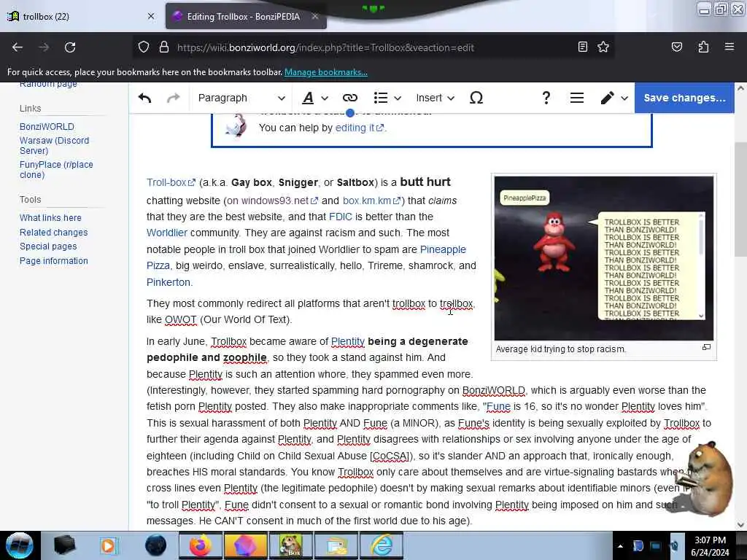Click the Plentity link in June paragraph
Image resolution: width=747 pixels, height=560 pixels.
[x=348, y=341]
